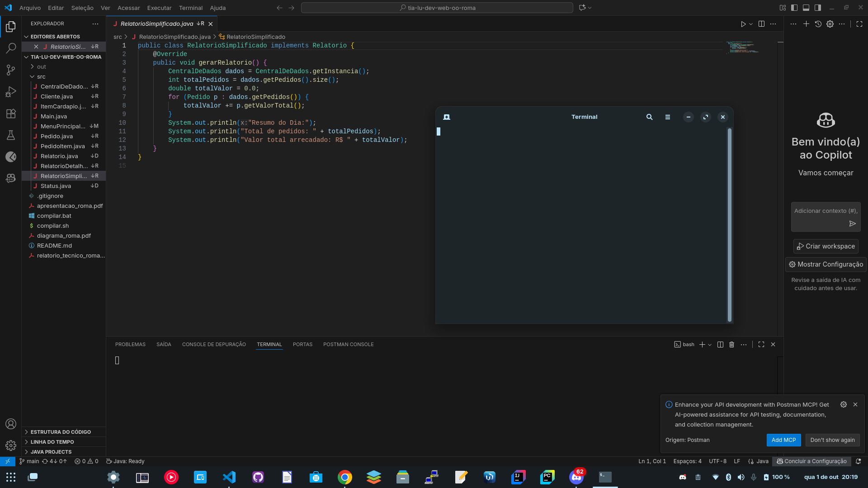Open the Search view in activity bar
The image size is (868, 488).
11,48
